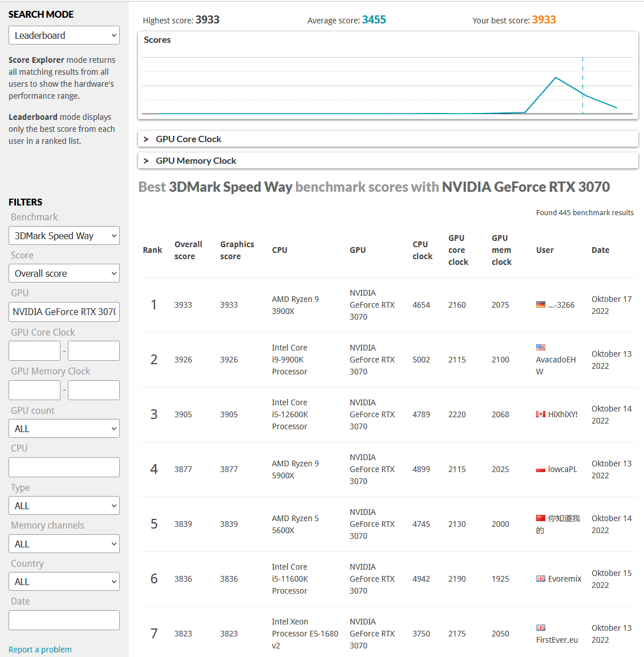Screen dimensions: 644x657
Task: Click the Canadian flag next to HiXhiXY!
Action: coord(541,414)
